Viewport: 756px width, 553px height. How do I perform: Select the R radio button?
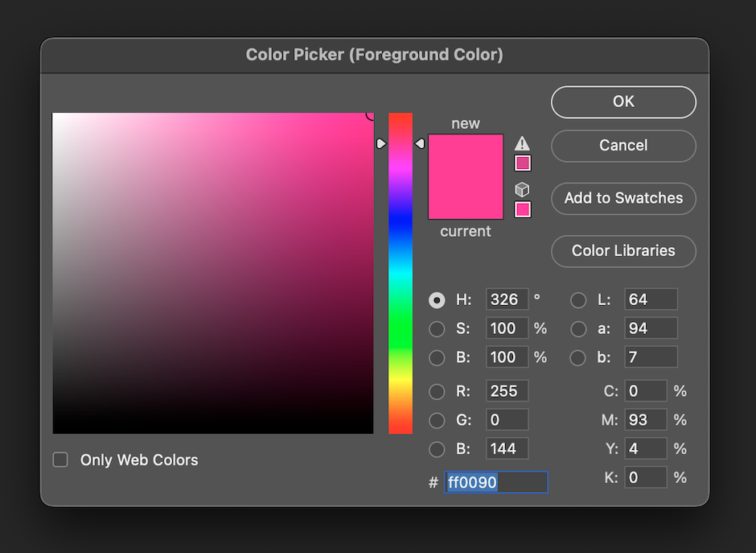tap(437, 391)
